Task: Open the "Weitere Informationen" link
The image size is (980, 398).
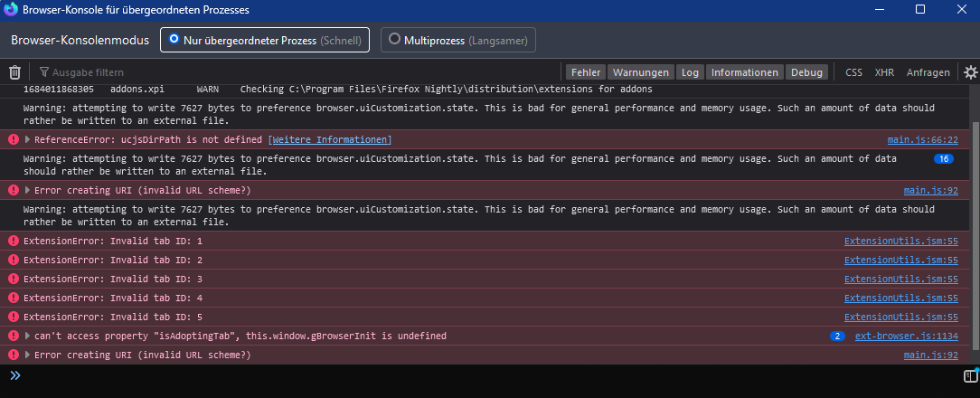Action: (329, 140)
